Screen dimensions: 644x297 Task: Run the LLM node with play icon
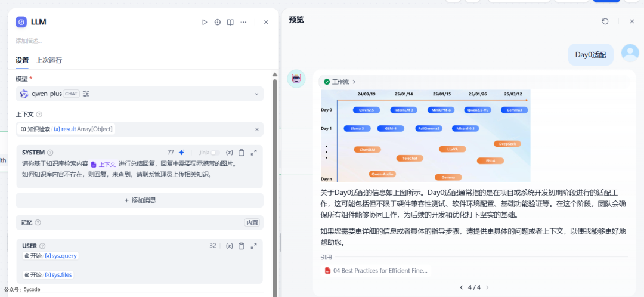205,22
